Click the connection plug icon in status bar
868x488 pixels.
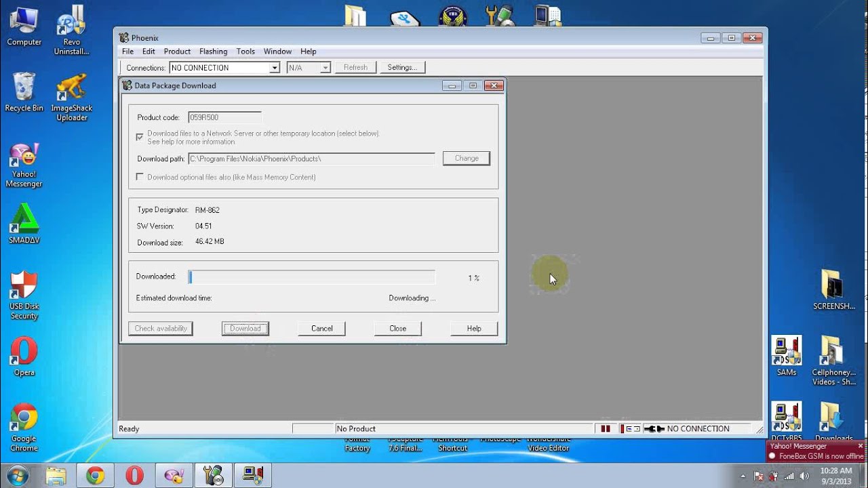(654, 428)
